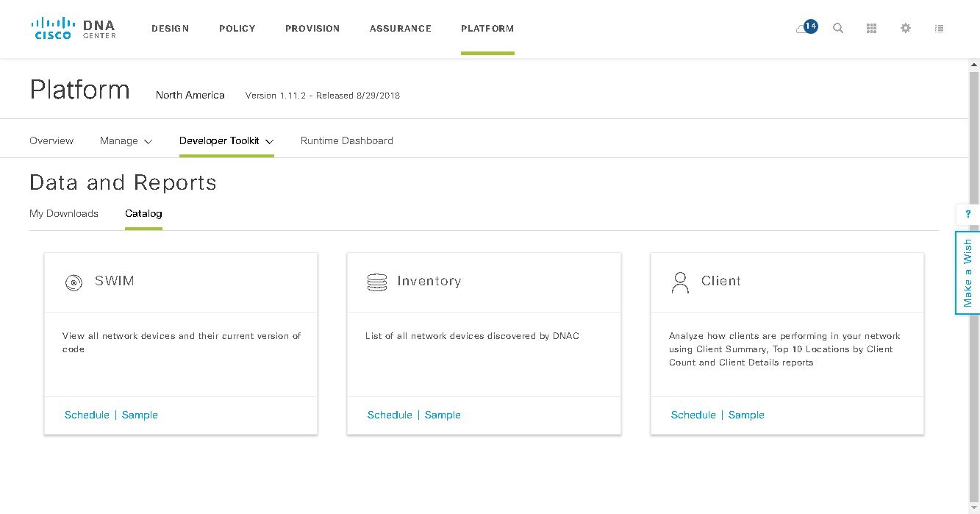Click the SWIM disc icon
This screenshot has width=980, height=514.
coord(74,282)
